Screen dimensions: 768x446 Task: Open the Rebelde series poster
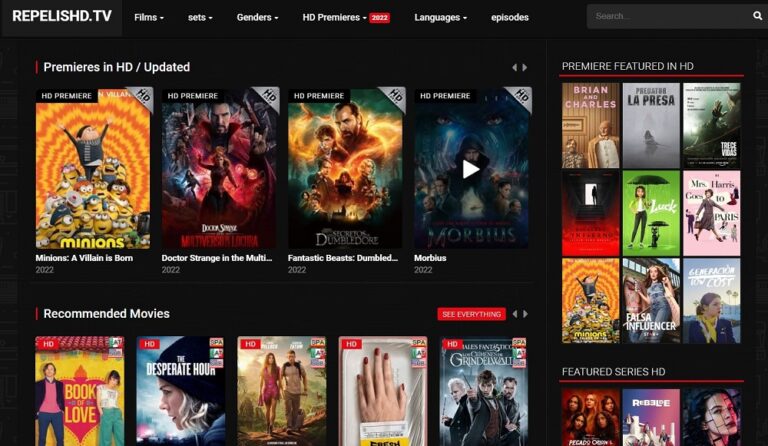651,418
